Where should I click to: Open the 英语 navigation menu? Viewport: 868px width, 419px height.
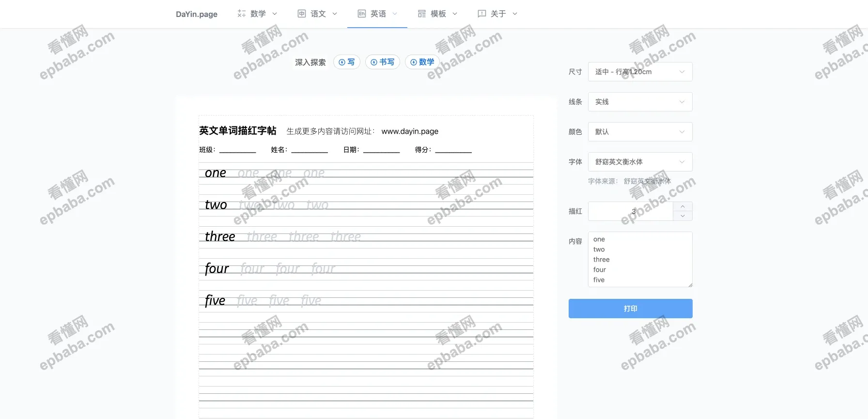pos(377,14)
